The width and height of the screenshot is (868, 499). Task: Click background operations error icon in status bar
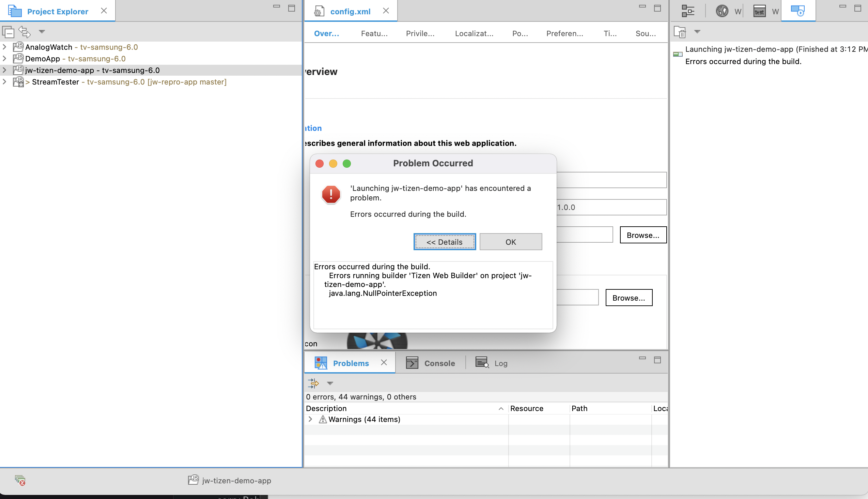point(20,480)
